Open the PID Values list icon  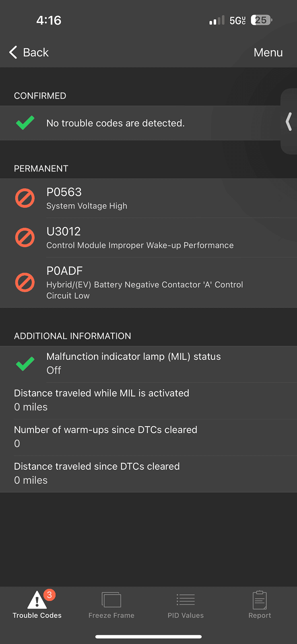coord(186,600)
